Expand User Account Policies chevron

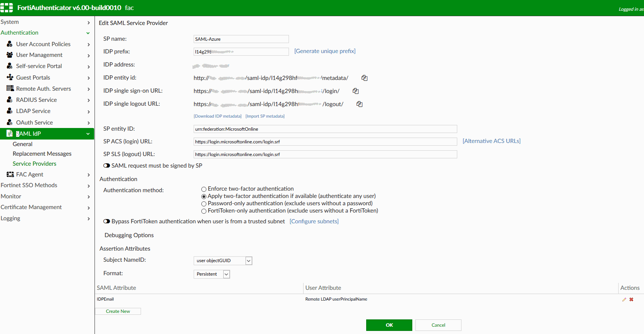tap(88, 45)
